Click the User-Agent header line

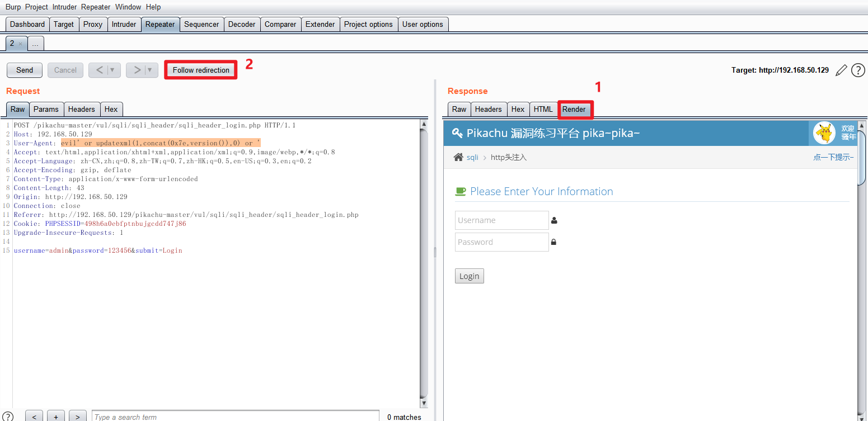pyautogui.click(x=137, y=143)
